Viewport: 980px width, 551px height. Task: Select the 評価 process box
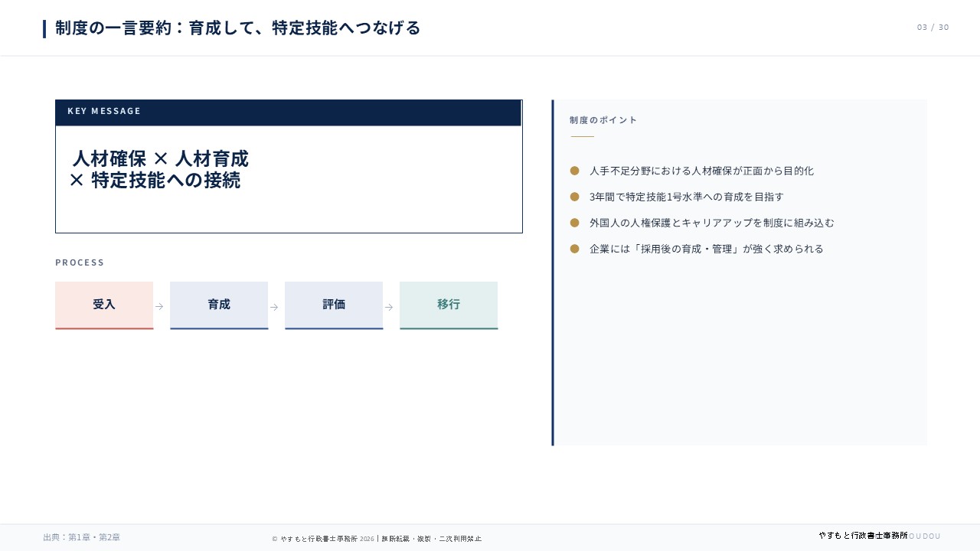[x=334, y=305]
